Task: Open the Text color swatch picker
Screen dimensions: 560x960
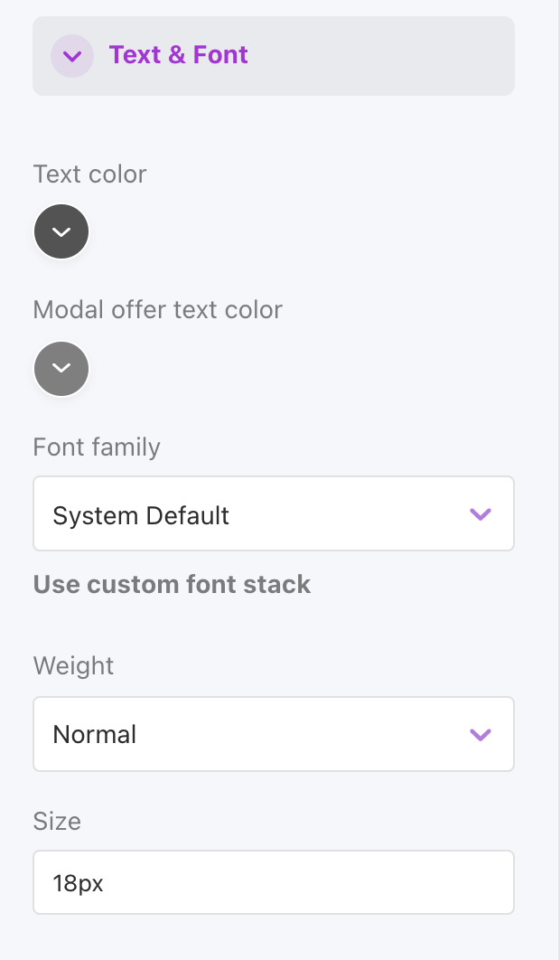Action: (x=61, y=232)
